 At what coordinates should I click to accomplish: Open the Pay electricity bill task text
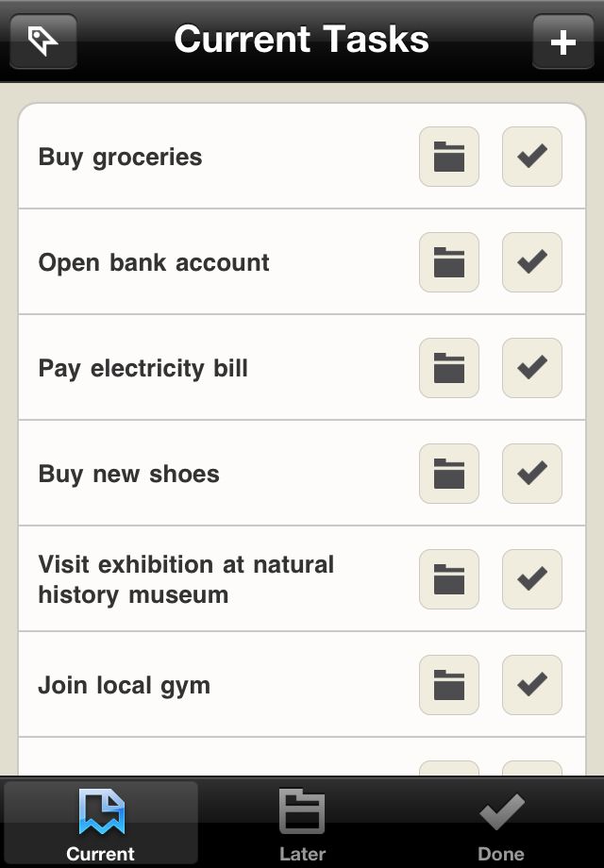pos(143,369)
